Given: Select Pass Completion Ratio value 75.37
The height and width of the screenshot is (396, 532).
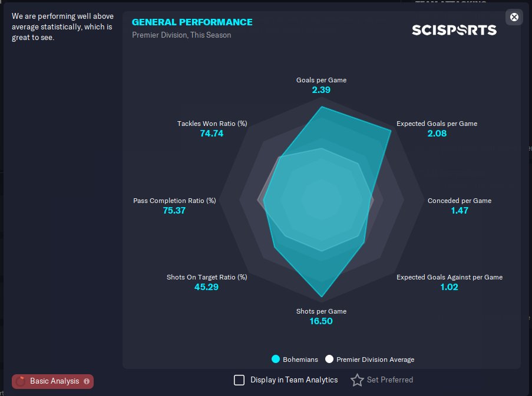Looking at the screenshot, I should (x=174, y=211).
